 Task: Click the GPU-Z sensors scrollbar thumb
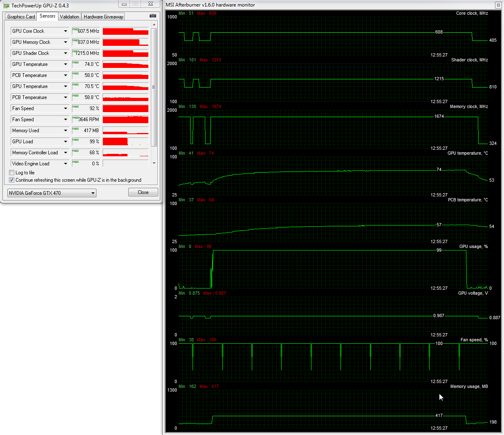coord(154,87)
